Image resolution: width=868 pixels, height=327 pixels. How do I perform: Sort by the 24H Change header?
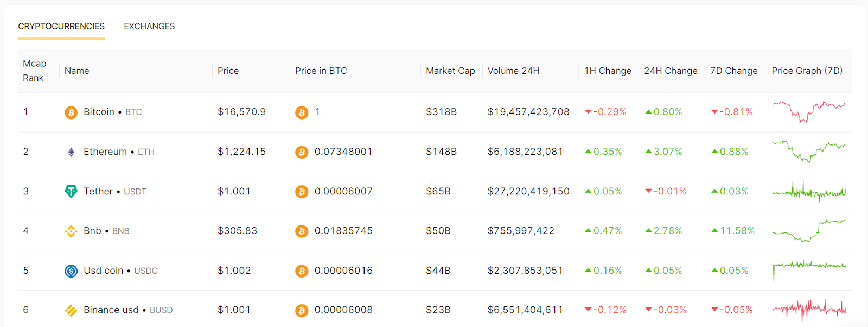(671, 71)
